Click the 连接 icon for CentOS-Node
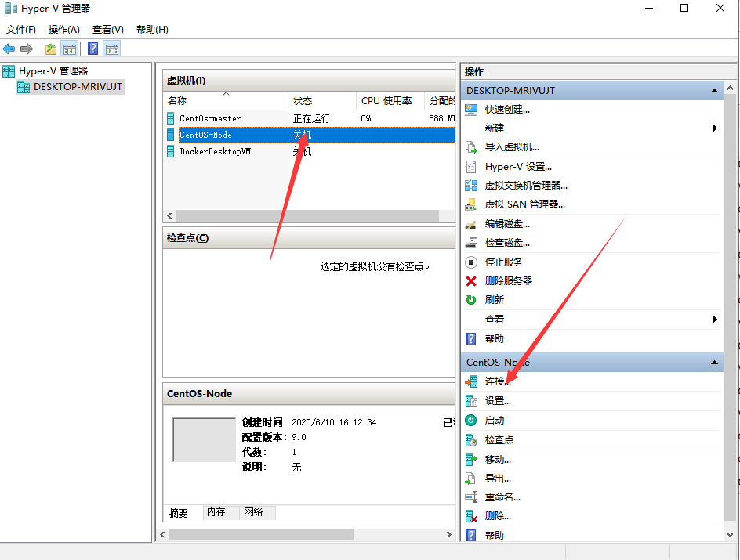740x560 pixels. click(471, 381)
